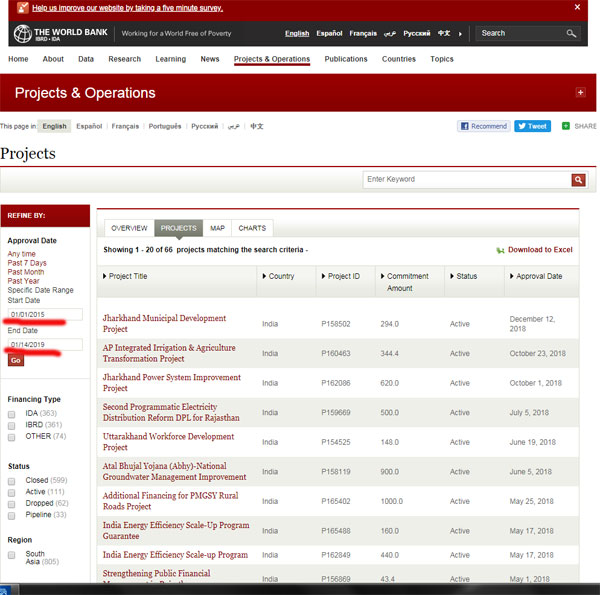Viewport: 600px width, 595px height.
Task: Open the Research menu item
Action: [x=124, y=59]
